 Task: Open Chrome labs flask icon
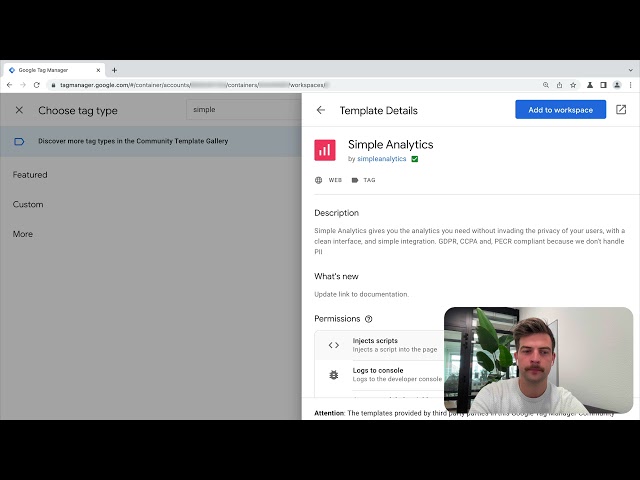tap(590, 85)
